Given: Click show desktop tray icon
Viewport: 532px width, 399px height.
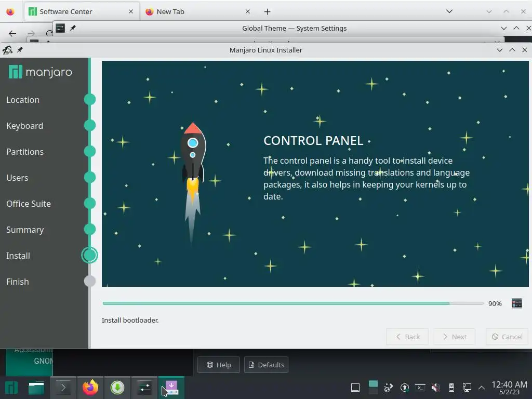Looking at the screenshot, I should [x=355, y=388].
